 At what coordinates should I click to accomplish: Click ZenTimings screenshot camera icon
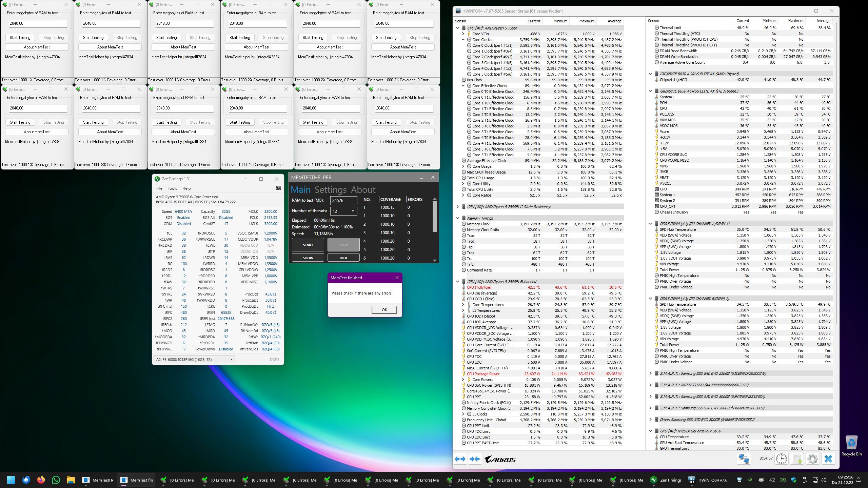[x=278, y=188]
